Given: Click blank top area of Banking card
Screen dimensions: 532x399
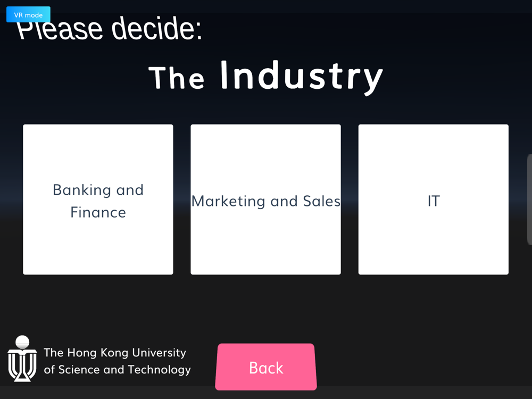Looking at the screenshot, I should coord(98,149).
